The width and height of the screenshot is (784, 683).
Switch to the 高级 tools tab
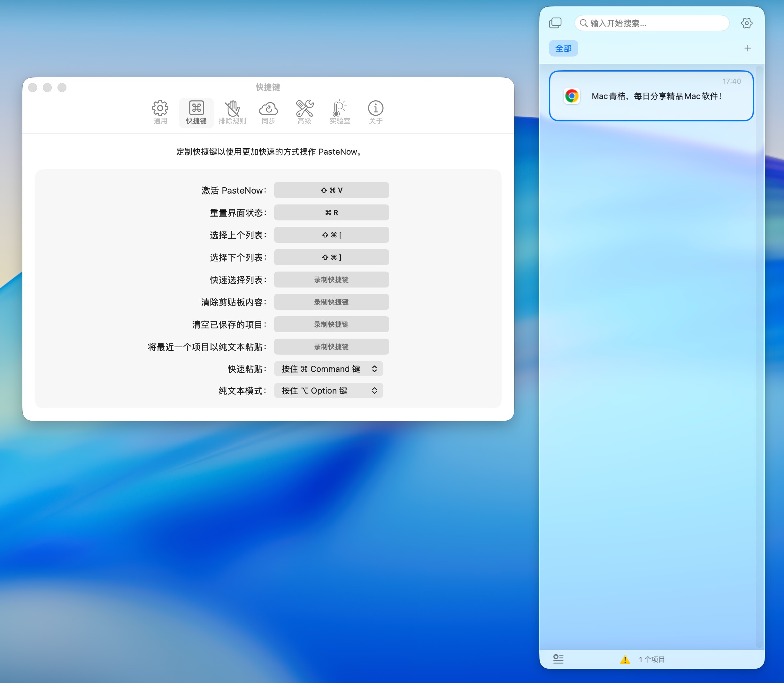coord(304,112)
